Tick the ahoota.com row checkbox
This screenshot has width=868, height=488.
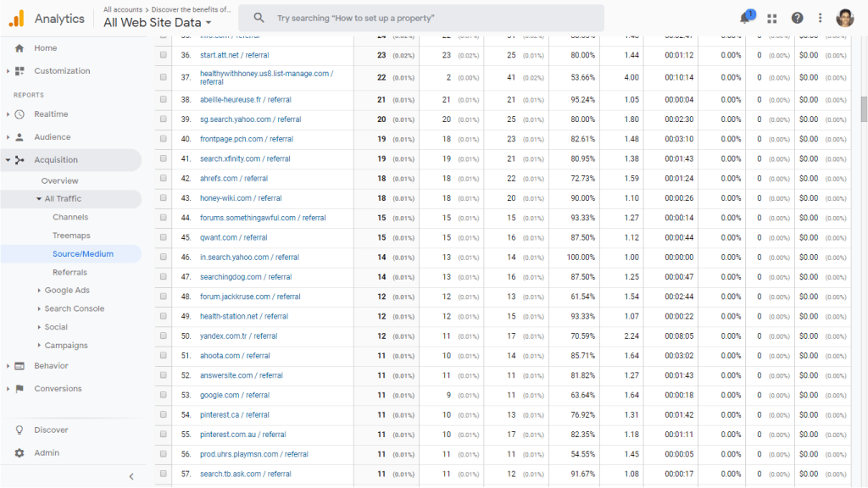pyautogui.click(x=164, y=356)
